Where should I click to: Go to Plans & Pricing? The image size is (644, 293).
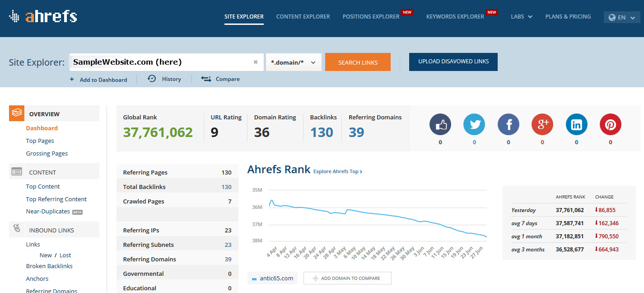(x=568, y=17)
